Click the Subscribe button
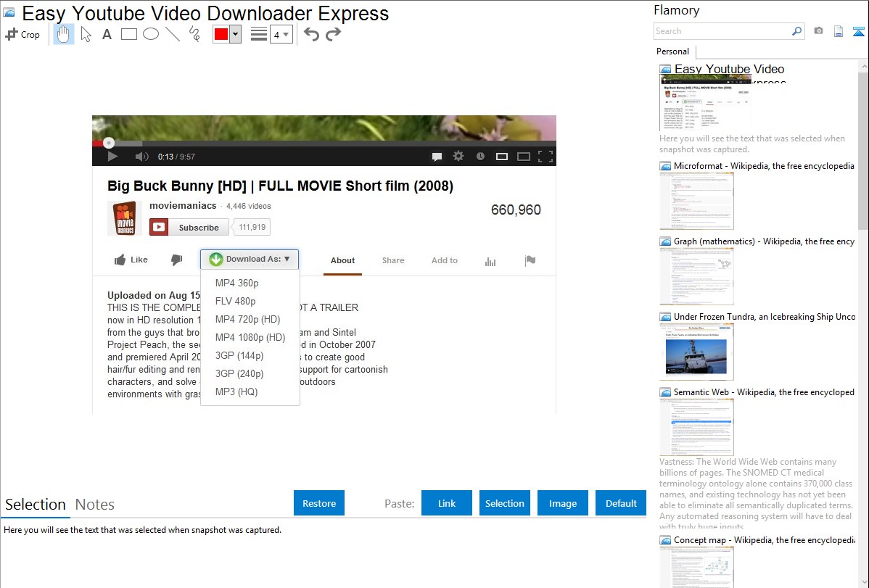 (x=189, y=227)
